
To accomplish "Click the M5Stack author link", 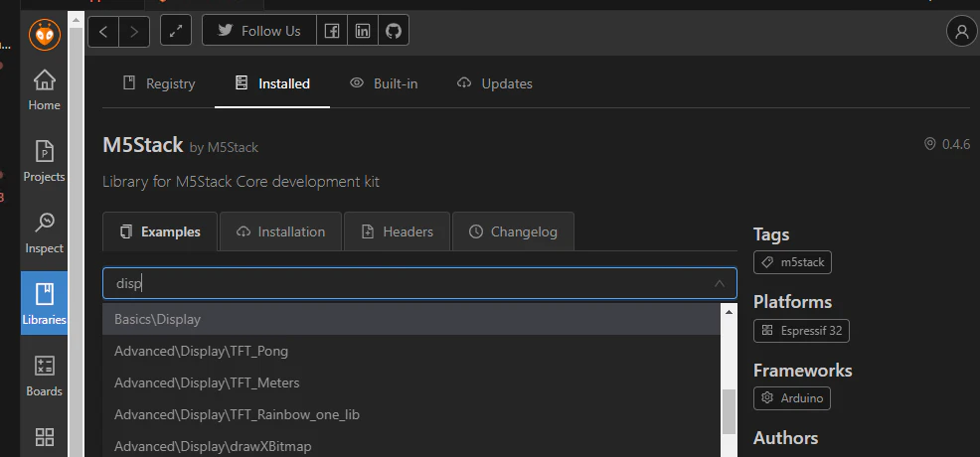I will pyautogui.click(x=233, y=148).
